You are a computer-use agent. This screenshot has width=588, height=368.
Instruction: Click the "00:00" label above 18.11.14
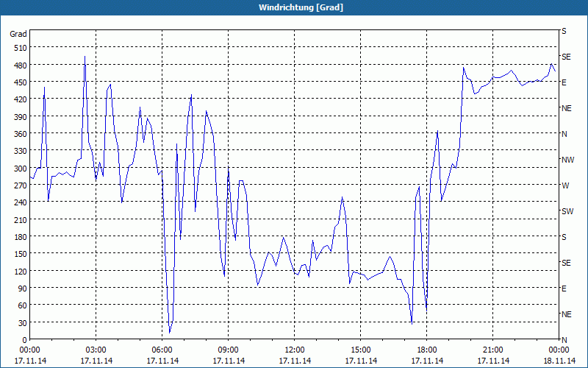(x=559, y=350)
